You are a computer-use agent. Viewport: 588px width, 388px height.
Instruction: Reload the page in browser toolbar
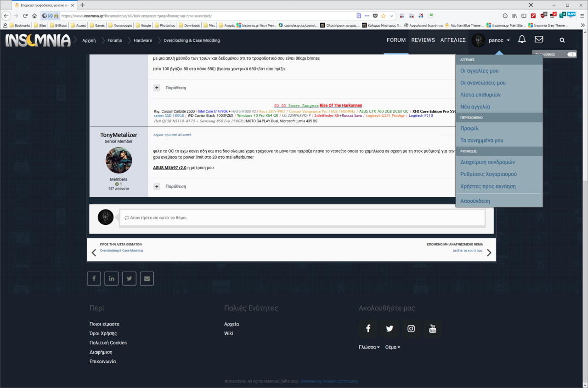[x=25, y=16]
